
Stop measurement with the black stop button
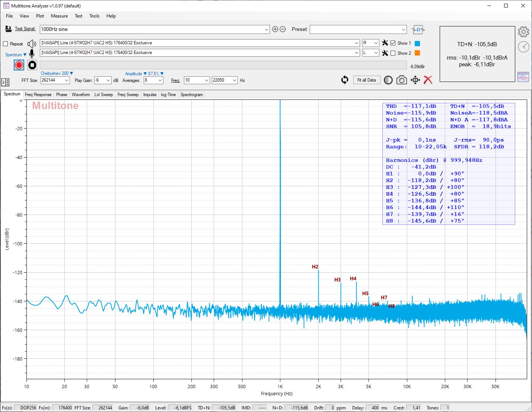[x=32, y=65]
